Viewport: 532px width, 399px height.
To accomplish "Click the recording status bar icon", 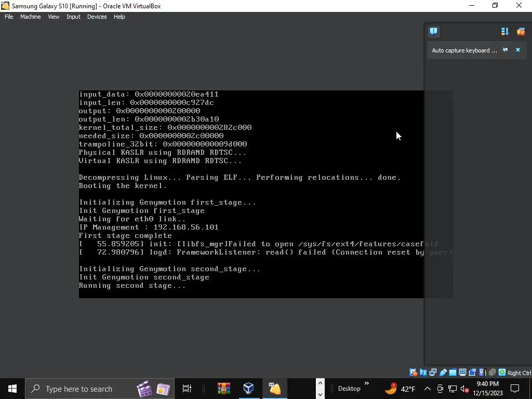I will [472, 373].
